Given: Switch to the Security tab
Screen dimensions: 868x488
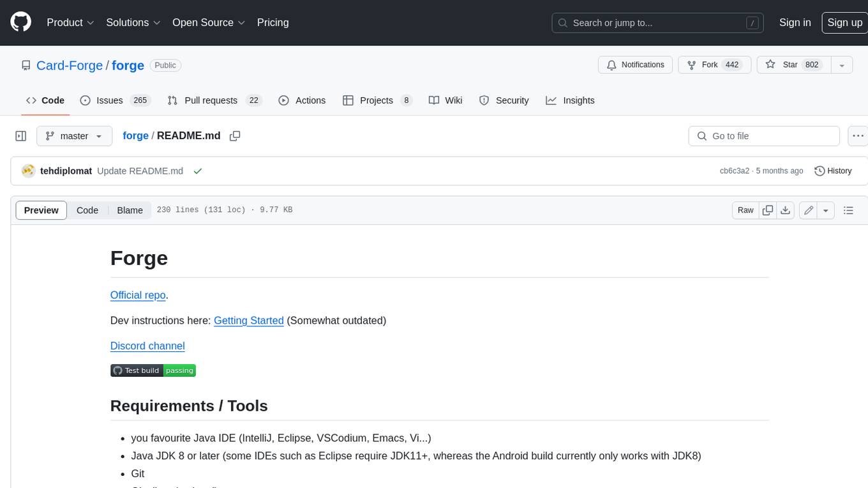Looking at the screenshot, I should click(x=504, y=100).
